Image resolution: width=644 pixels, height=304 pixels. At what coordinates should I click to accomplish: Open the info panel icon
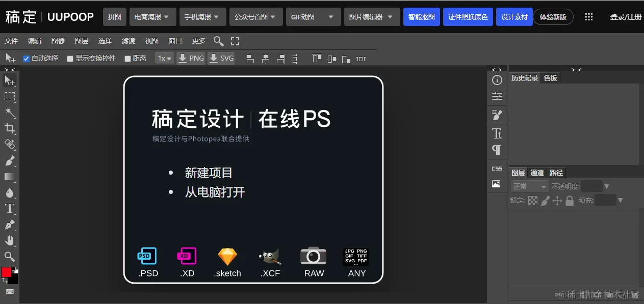click(x=497, y=80)
